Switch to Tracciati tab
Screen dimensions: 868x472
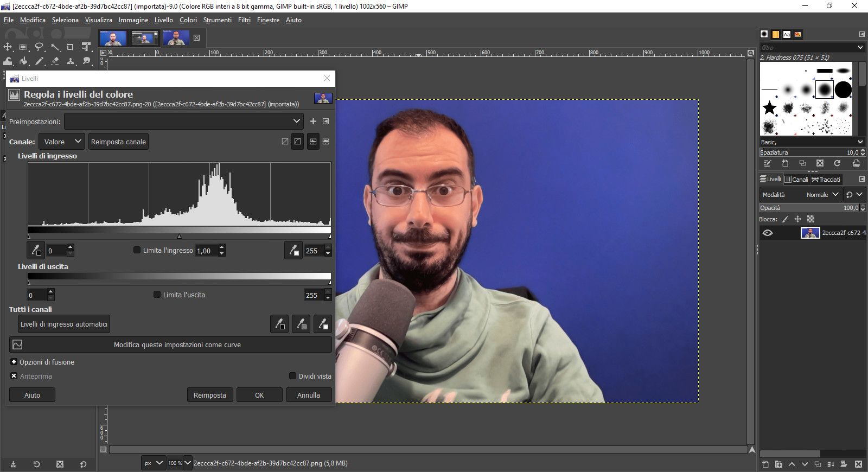(826, 179)
